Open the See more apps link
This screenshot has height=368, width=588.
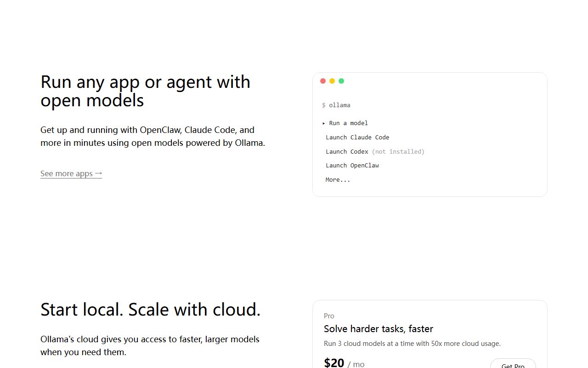tap(71, 173)
